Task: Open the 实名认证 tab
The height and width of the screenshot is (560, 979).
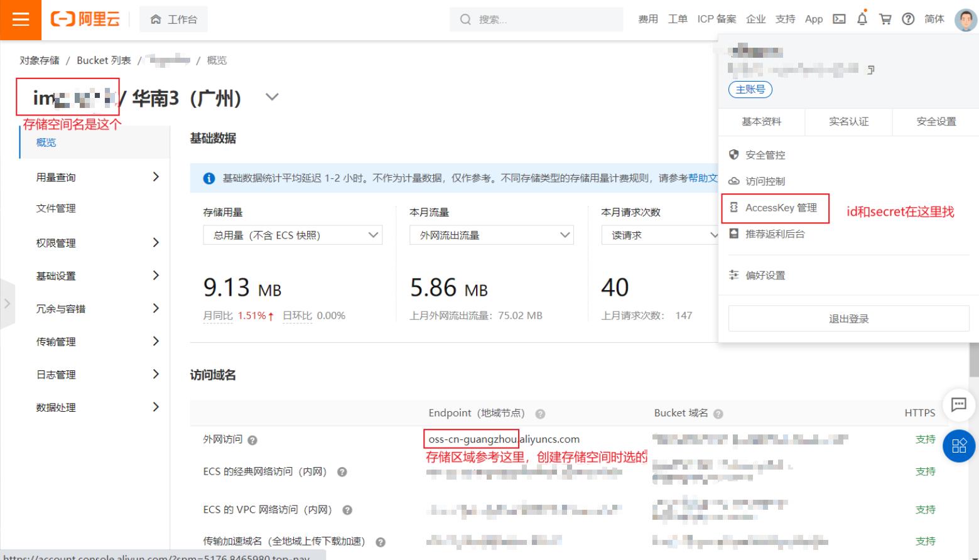Action: [x=849, y=122]
